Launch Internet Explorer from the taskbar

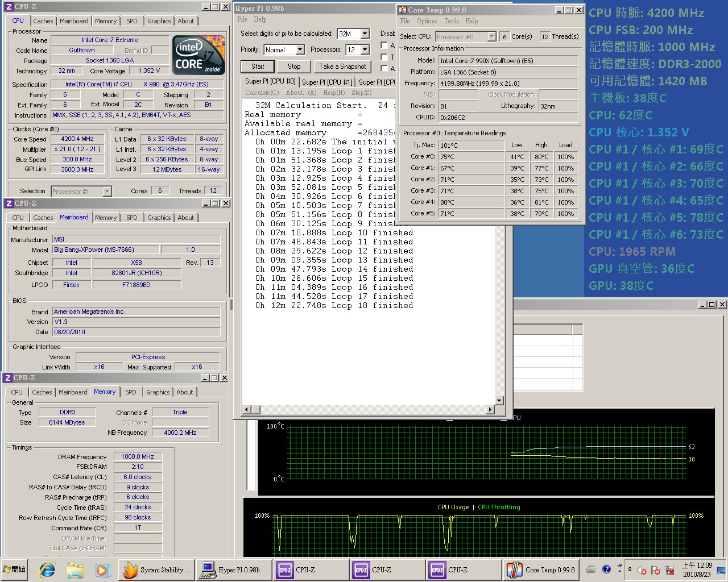(x=47, y=569)
